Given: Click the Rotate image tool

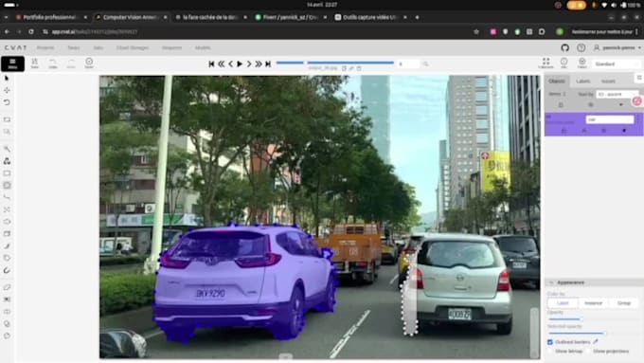Looking at the screenshot, I should pos(7,102).
